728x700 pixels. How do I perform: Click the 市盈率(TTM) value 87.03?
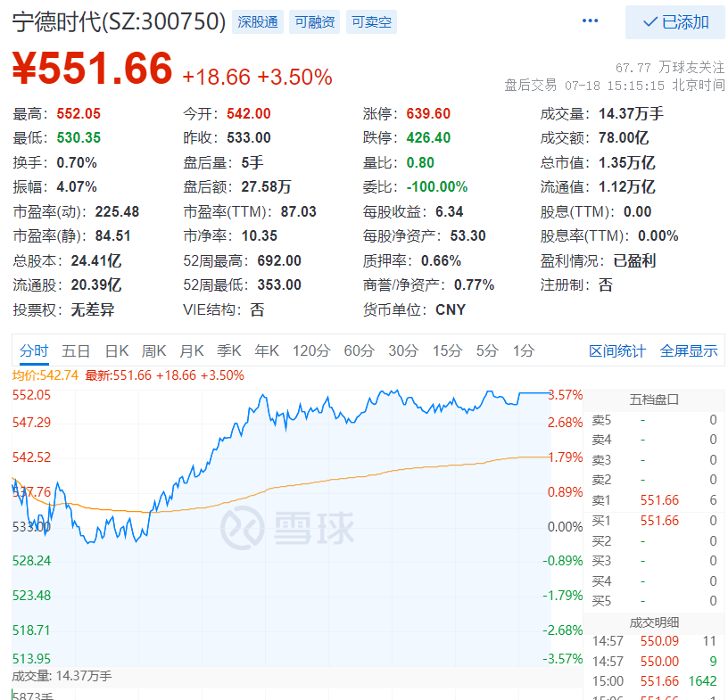298,211
